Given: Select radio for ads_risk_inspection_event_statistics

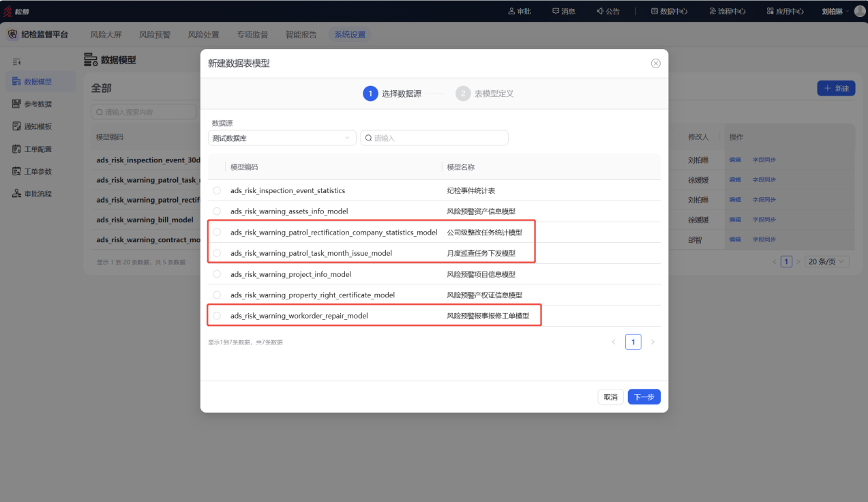Looking at the screenshot, I should [217, 190].
